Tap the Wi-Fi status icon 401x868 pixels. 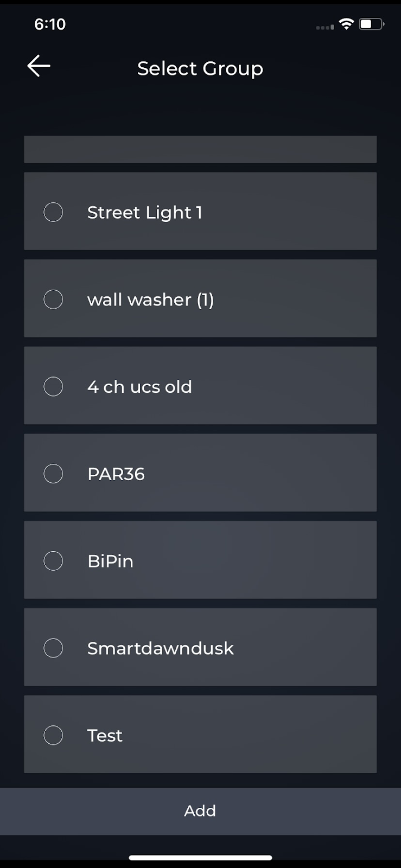346,24
